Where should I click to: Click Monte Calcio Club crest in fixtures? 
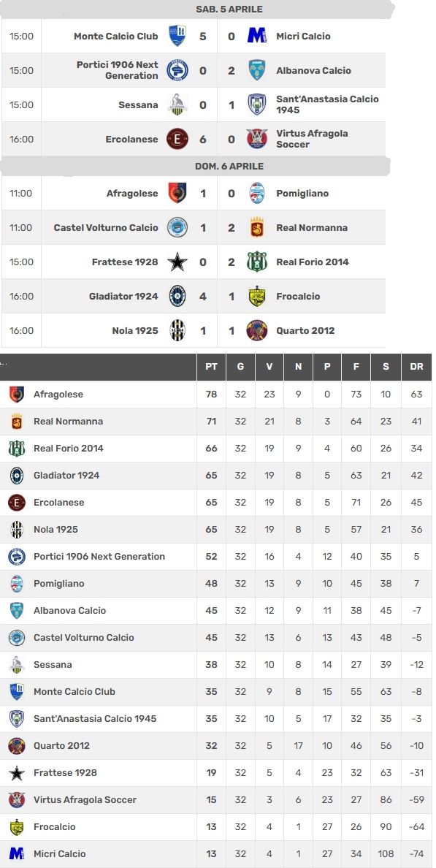177,36
